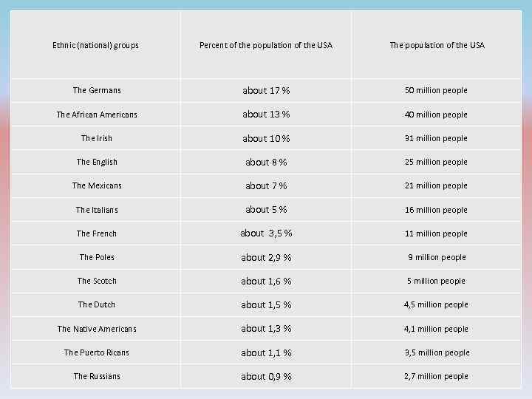
Task: Click the 'Ethnic (national) groups' header cell
Action: coord(96,46)
